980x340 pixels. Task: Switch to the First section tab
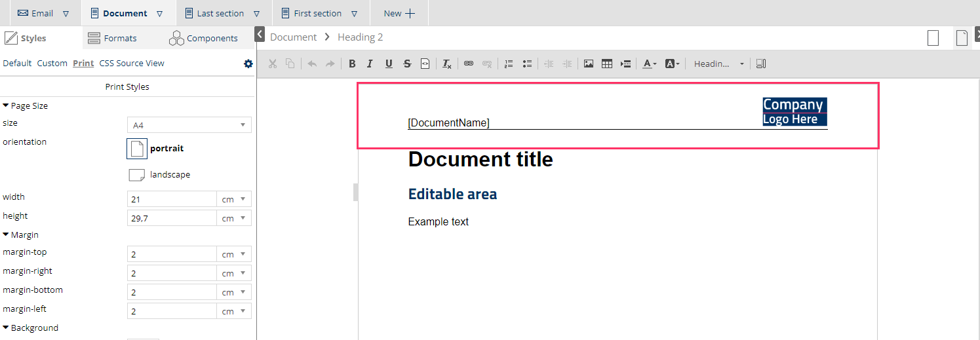pyautogui.click(x=317, y=13)
